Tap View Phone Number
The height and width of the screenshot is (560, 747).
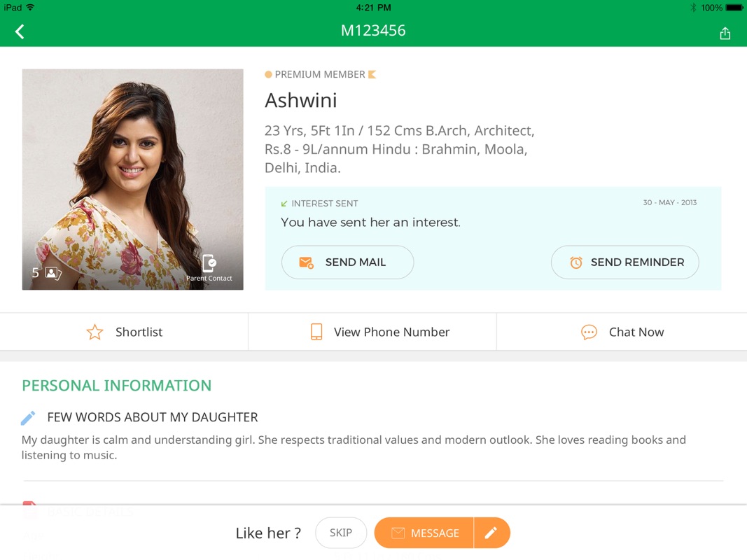pos(372,332)
